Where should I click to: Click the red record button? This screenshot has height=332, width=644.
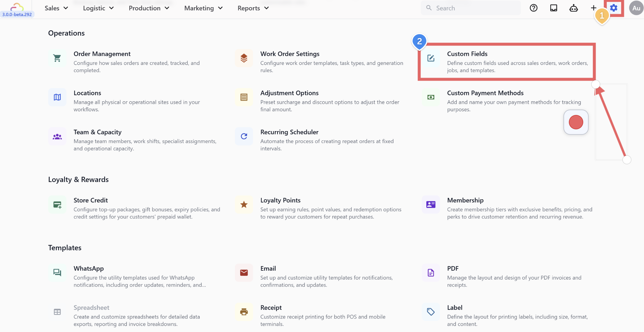point(576,122)
